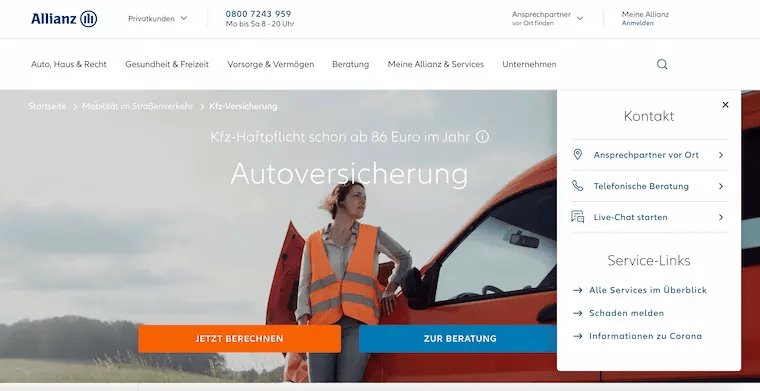Click arrow icon before Schaden melden
Viewport: 760px width, 391px height.
tap(577, 313)
